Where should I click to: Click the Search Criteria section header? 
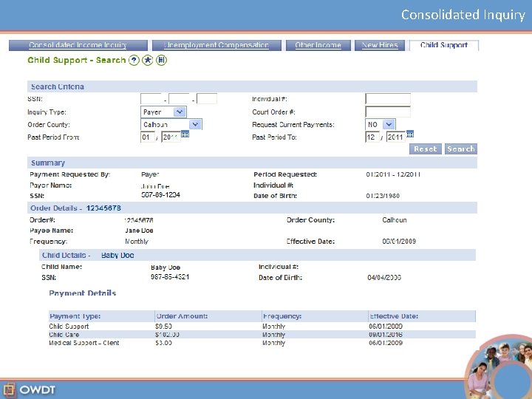point(252,86)
